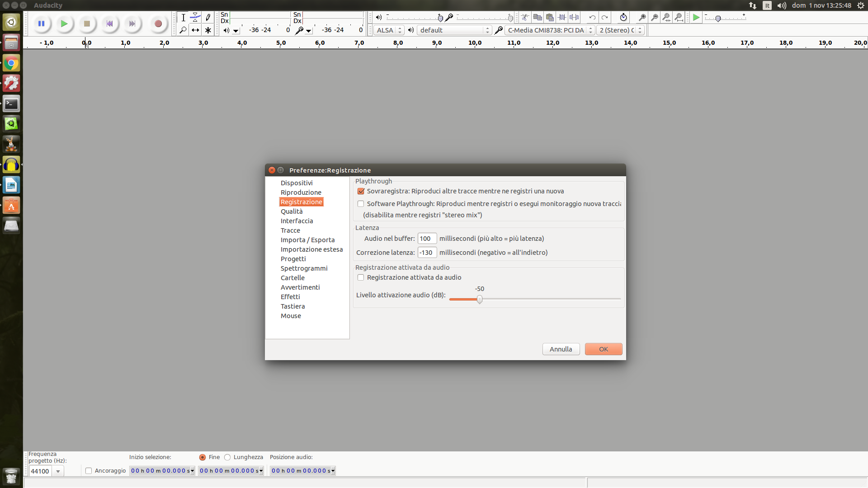Open the ALSA audio host dropdown
Screen dimensions: 868x488
(389, 30)
